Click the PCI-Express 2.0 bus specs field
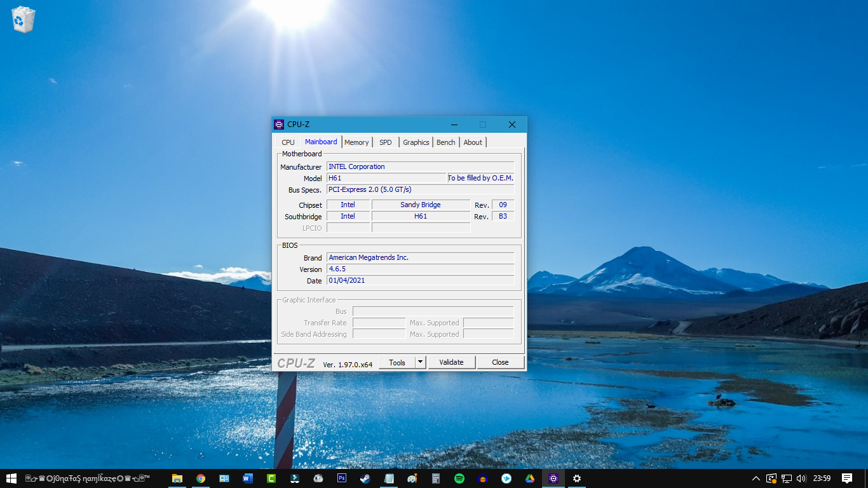 point(420,189)
